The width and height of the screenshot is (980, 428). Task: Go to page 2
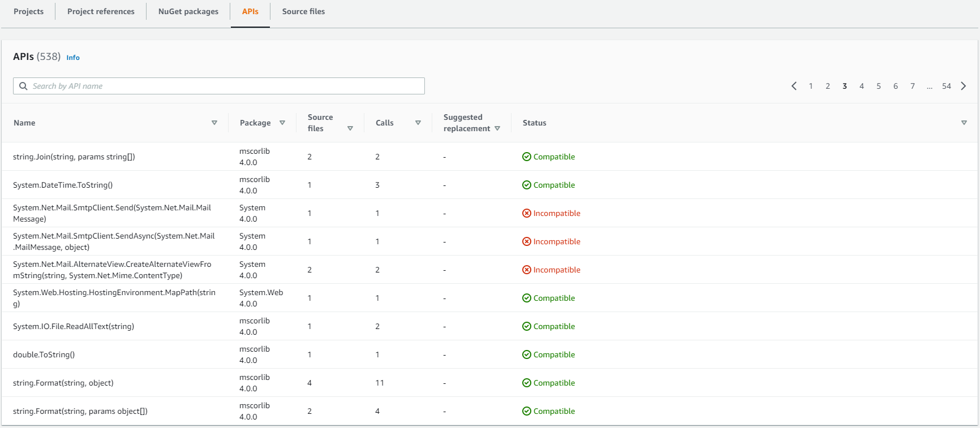tap(828, 86)
